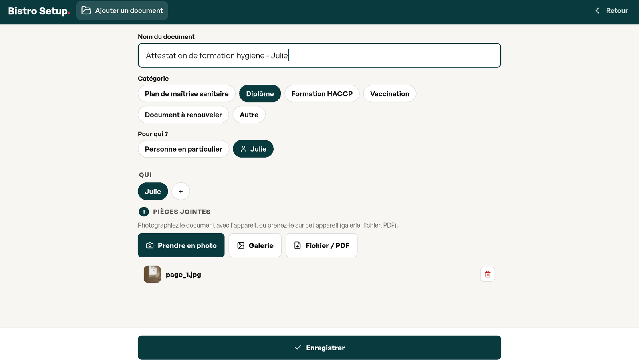Click the Fichier / PDF button

(x=321, y=245)
